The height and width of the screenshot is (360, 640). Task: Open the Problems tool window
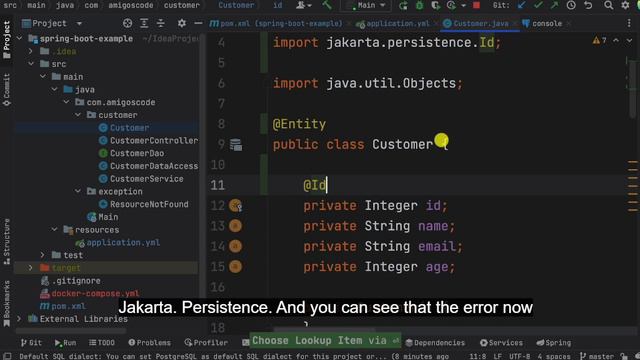[149, 342]
